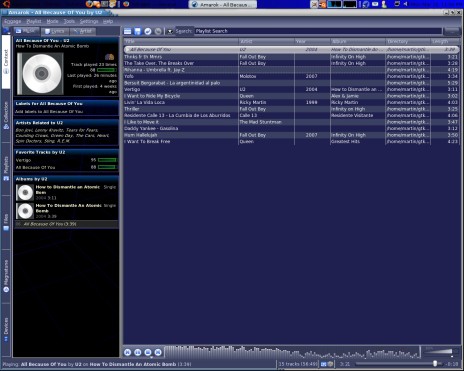Click the Playlist Search input field
This screenshot has height=371, width=464.
(x=318, y=31)
